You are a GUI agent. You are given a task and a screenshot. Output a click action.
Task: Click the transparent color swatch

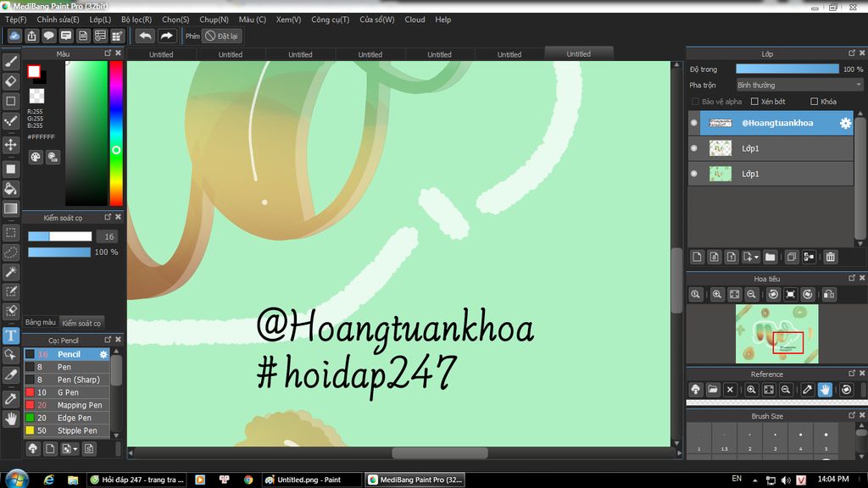36,96
